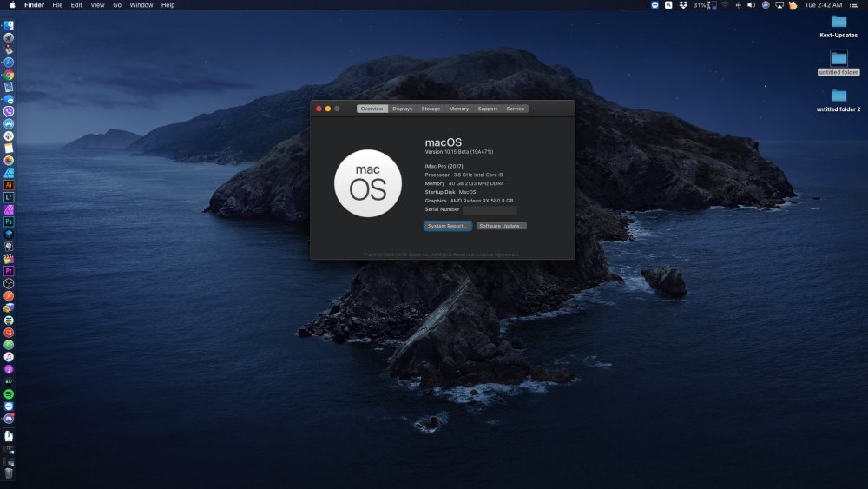Image resolution: width=868 pixels, height=489 pixels.
Task: Open TeamViewer icon in Dock
Action: pos(9,406)
